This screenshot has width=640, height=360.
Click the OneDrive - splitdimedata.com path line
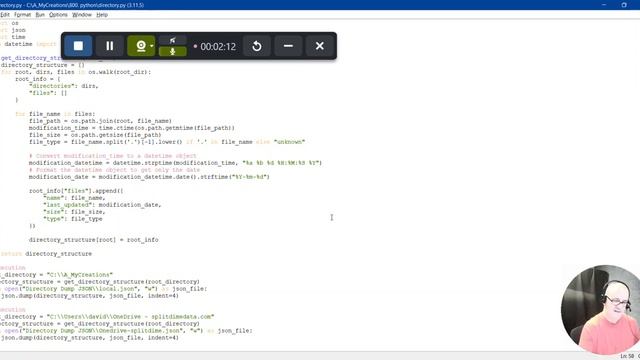pyautogui.click(x=107, y=316)
